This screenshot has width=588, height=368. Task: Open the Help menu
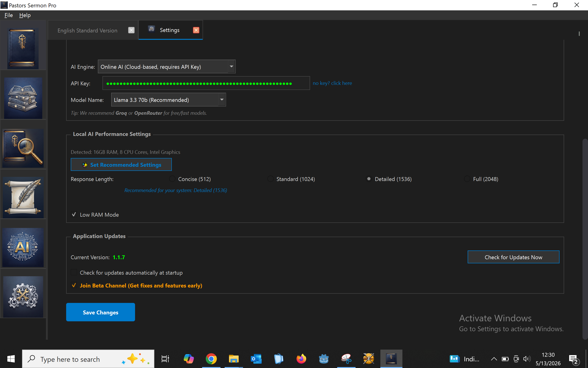point(25,15)
